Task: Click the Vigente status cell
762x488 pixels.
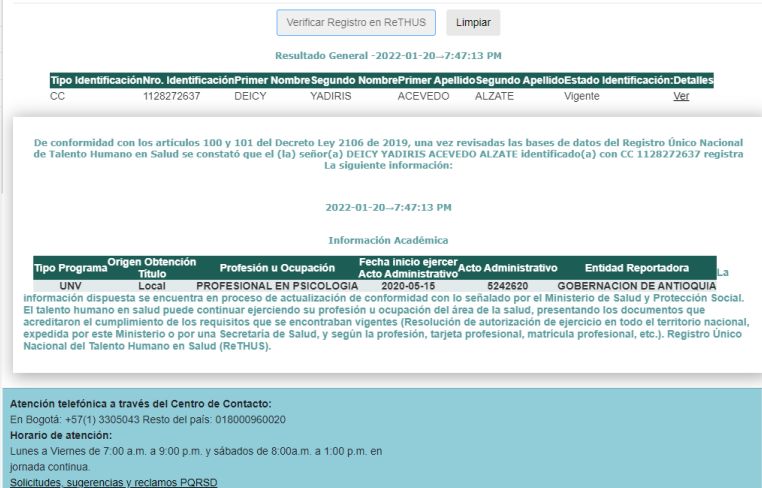Action: 582,96
